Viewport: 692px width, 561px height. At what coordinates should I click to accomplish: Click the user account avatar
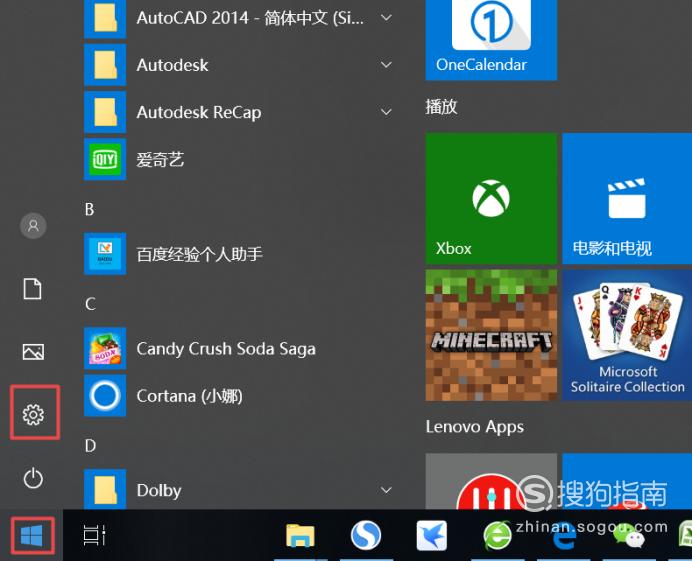[33, 226]
